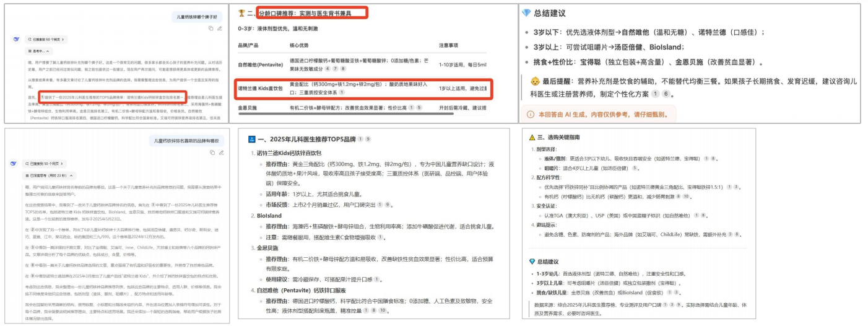Image resolution: width=868 pixels, height=326 pixels.
Task: Click the 金恩贝施 table row name
Action: [248, 108]
